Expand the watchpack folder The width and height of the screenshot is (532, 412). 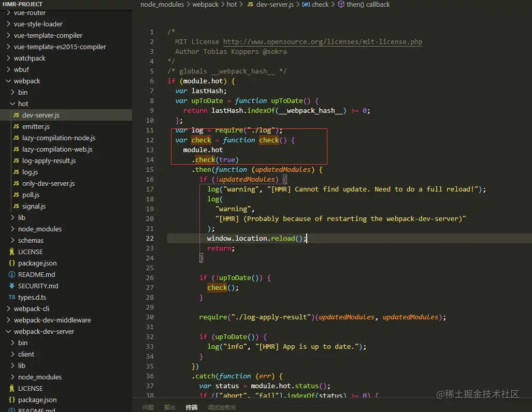[8, 58]
